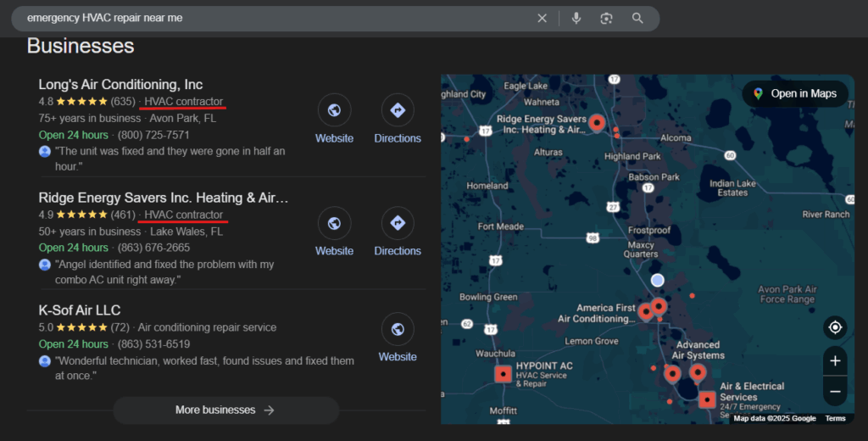Click reviewer avatar beside Long's review quote
This screenshot has height=441, width=868.
[45, 151]
